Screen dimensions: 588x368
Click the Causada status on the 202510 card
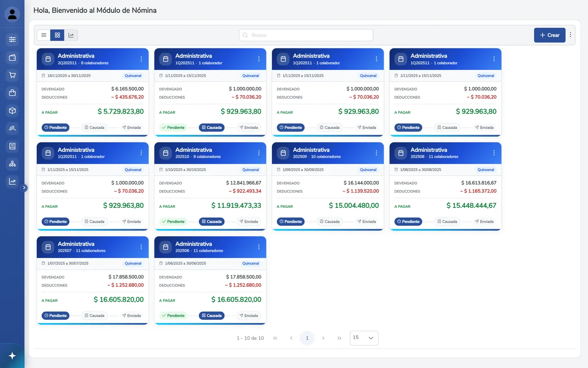coord(212,221)
